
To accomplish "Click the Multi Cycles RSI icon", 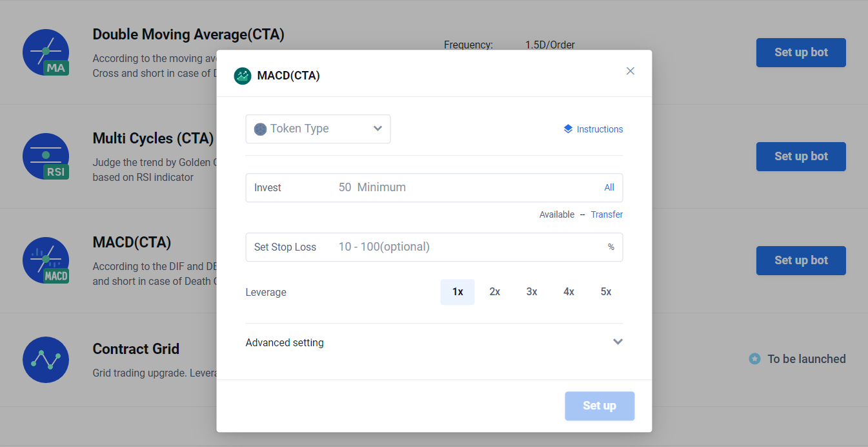I will [46, 156].
